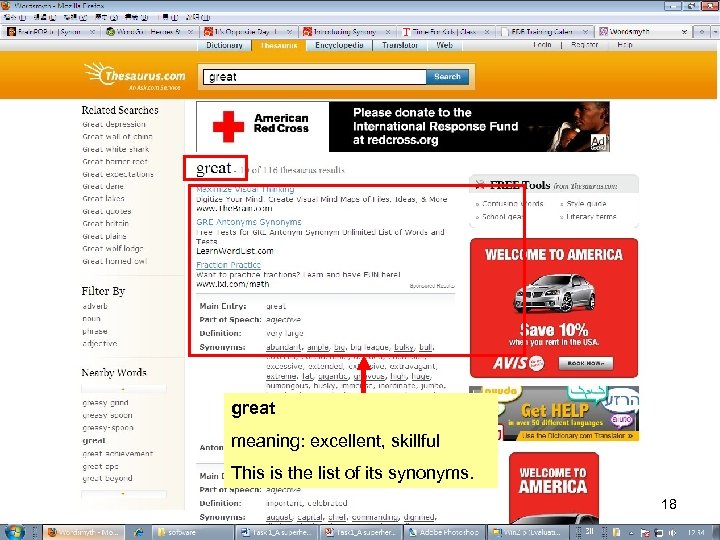Open Literary terms in Free Tools
The width and height of the screenshot is (720, 540).
click(x=591, y=216)
